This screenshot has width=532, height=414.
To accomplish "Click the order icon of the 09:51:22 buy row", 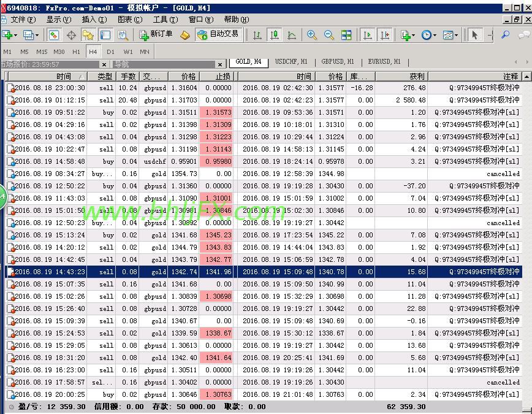I will click(11, 112).
